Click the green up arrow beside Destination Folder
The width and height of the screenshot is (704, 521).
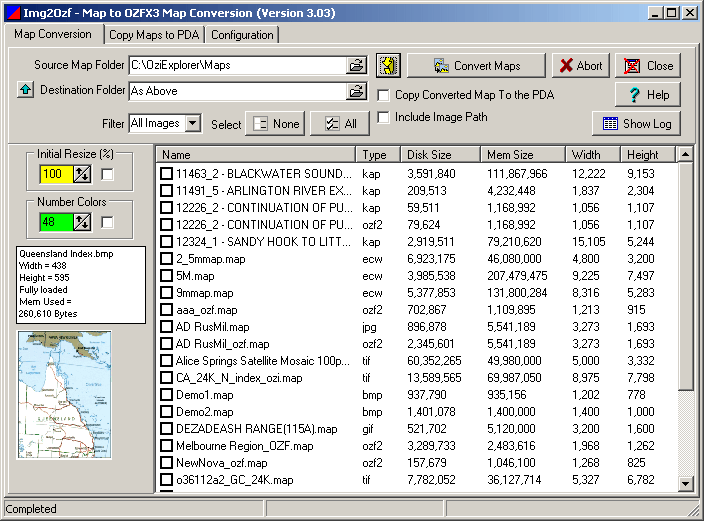(x=26, y=90)
